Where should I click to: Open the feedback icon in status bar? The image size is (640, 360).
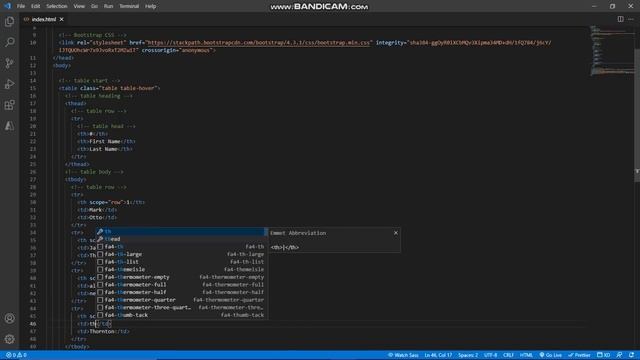(x=619, y=355)
